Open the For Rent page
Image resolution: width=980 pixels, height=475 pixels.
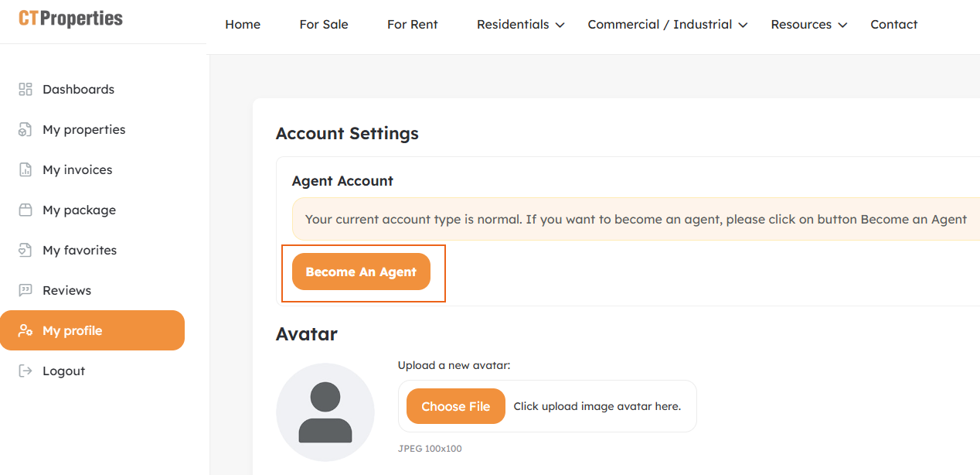[413, 25]
